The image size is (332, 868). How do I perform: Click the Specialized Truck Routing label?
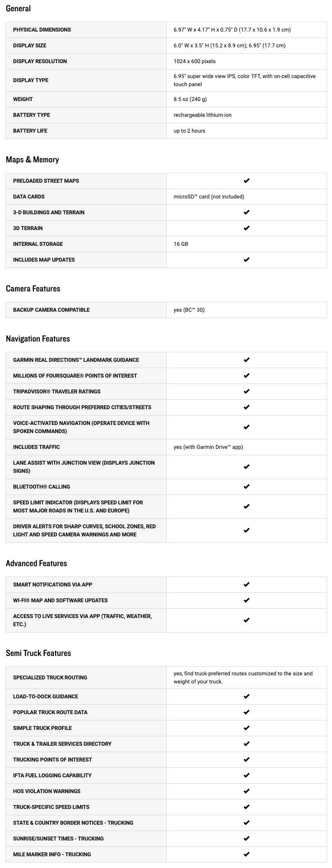50,678
